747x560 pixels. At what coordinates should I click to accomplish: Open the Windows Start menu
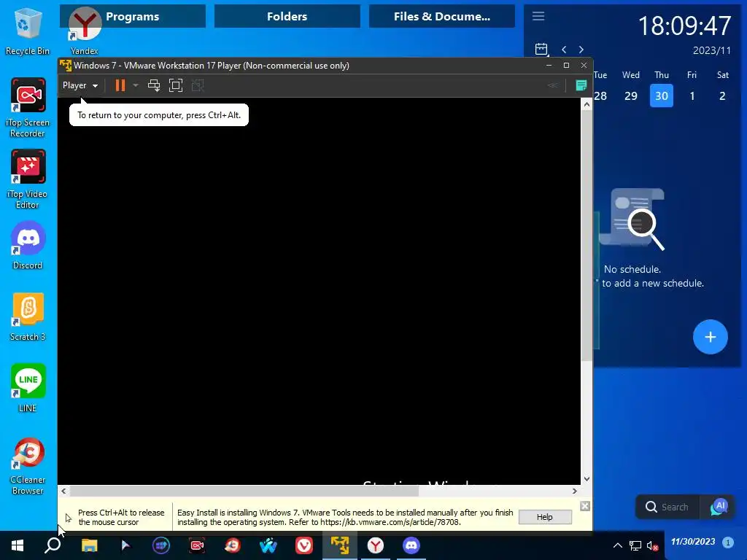tap(18, 545)
